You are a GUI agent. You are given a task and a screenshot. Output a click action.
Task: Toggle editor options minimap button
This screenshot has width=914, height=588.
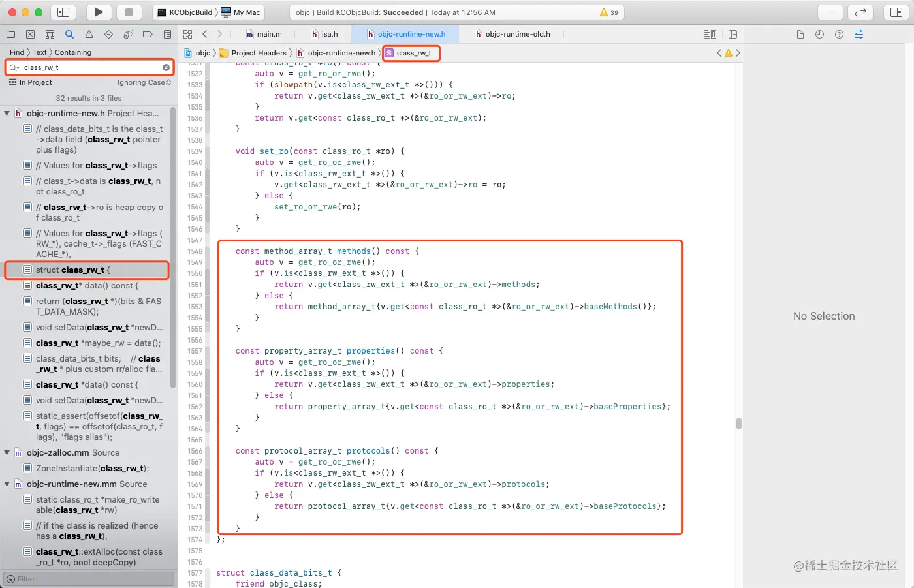tap(710, 34)
